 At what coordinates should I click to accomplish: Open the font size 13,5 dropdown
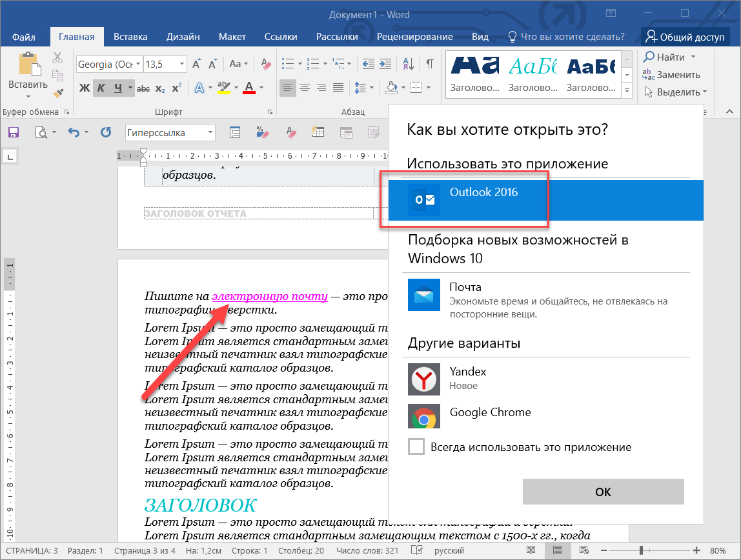181,65
